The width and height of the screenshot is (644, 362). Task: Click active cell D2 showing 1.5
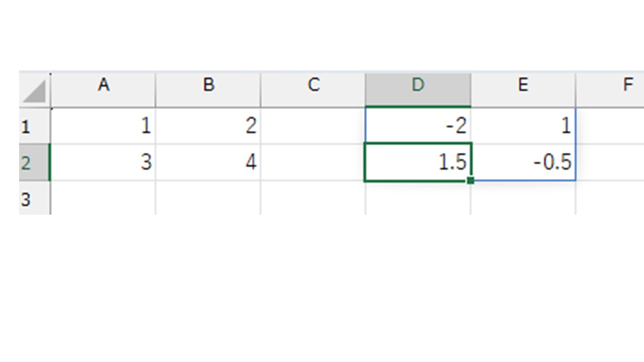point(418,162)
